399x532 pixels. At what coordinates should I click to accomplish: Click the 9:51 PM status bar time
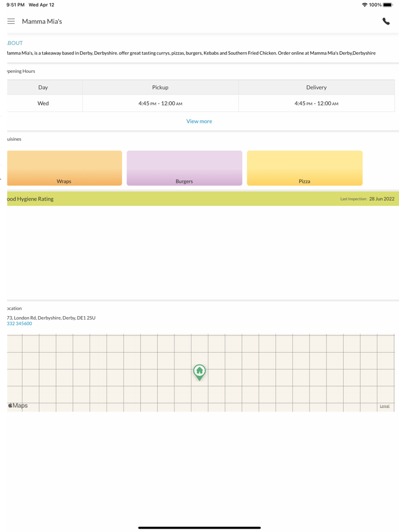click(x=15, y=5)
